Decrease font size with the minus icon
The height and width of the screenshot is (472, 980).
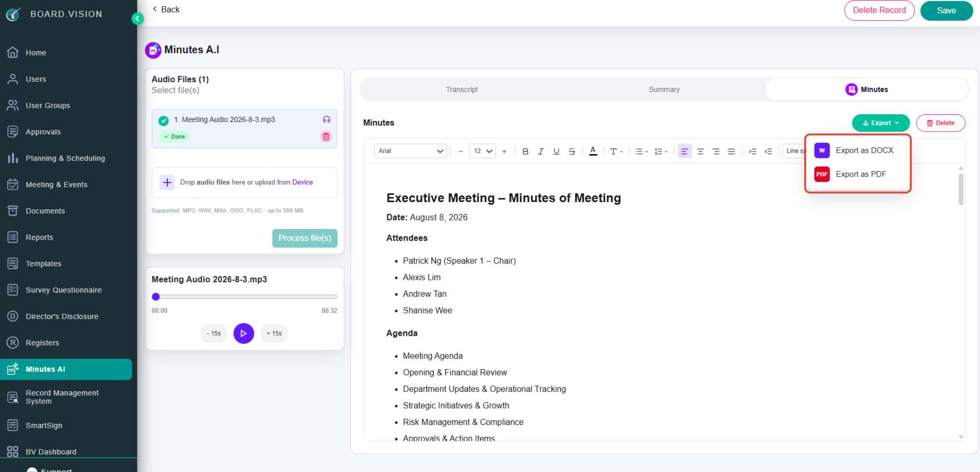(x=461, y=152)
